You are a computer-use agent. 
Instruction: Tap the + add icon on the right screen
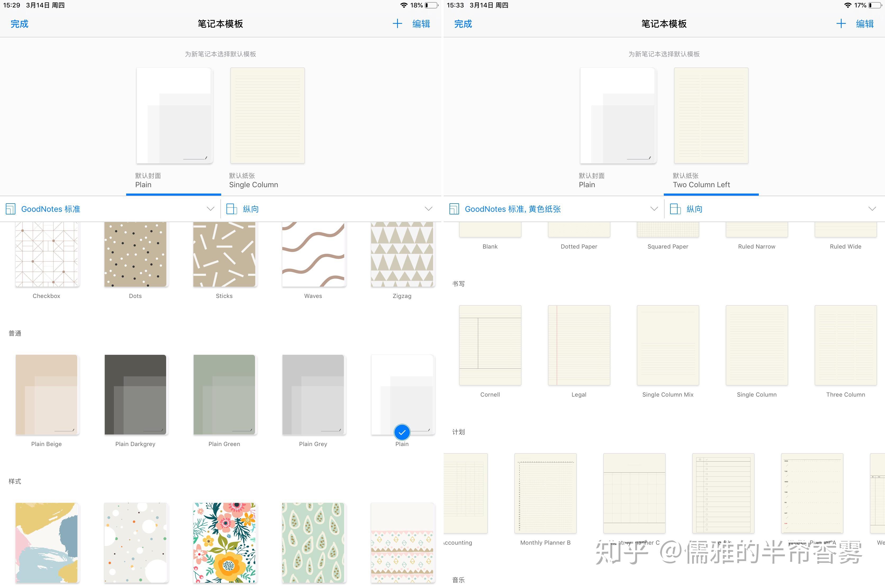coord(841,24)
